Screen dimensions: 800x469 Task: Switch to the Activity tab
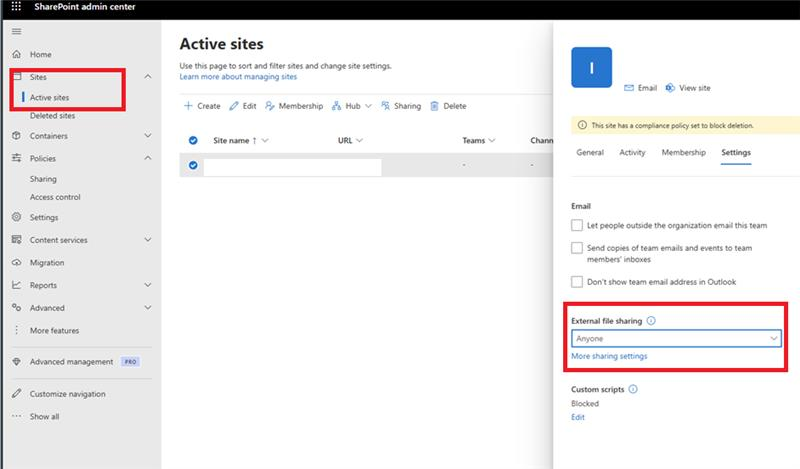[x=632, y=152]
